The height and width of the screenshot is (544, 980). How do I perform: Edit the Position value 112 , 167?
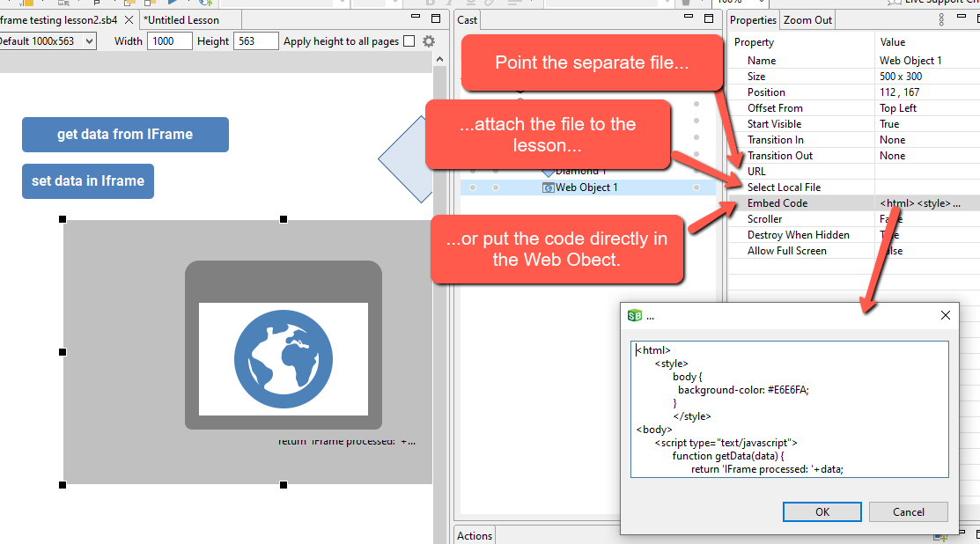click(899, 92)
